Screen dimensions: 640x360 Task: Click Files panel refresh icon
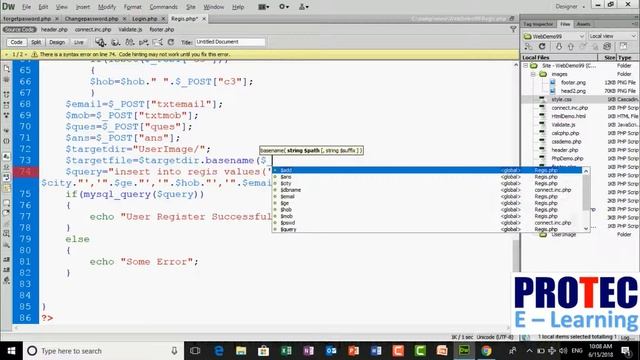point(542,47)
